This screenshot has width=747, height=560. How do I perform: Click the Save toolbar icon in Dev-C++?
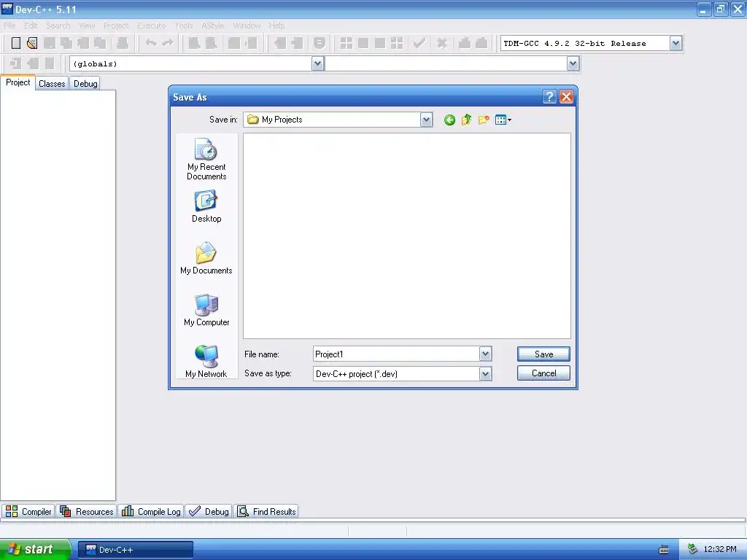49,43
